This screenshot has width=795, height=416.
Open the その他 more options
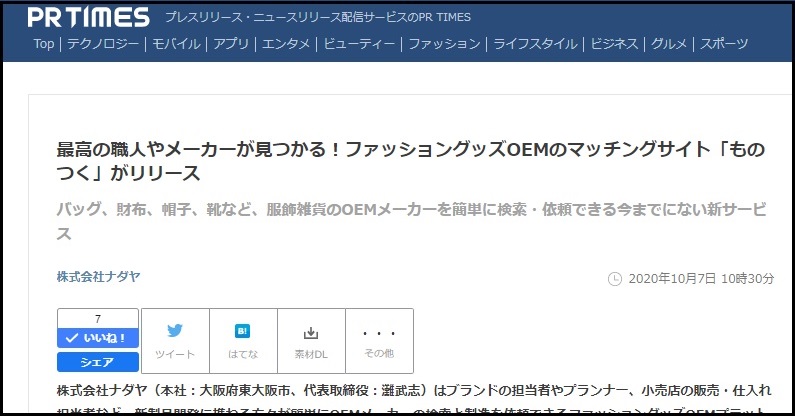pyautogui.click(x=379, y=341)
